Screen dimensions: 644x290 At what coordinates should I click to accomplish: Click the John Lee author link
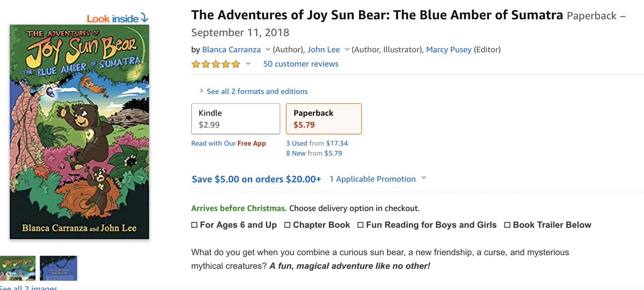pyautogui.click(x=324, y=49)
